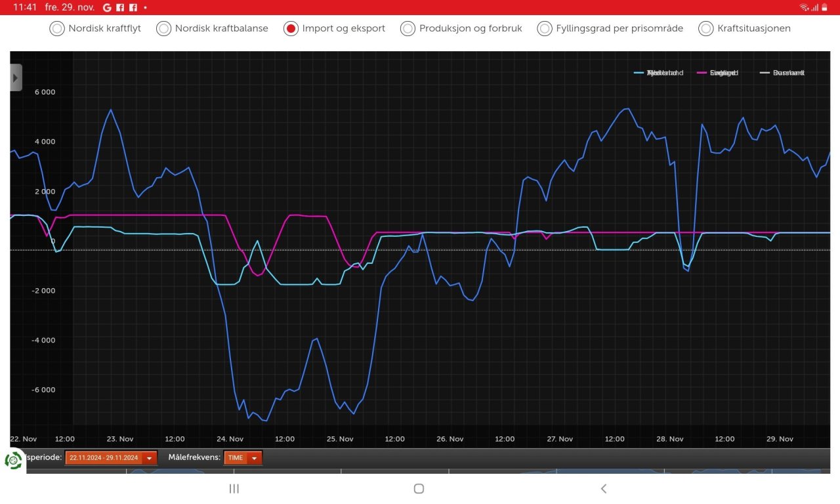Select the Nordisk kraftbalanse radio button

coord(163,28)
